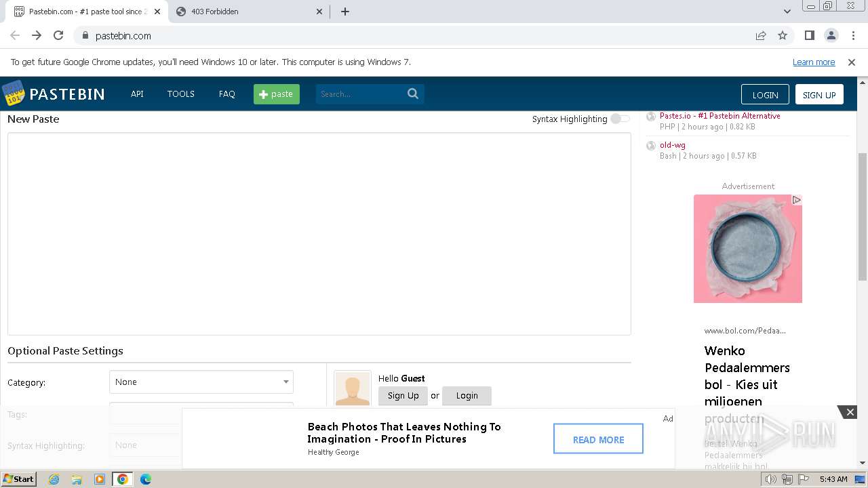868x488 pixels.
Task: Open the FAQ page
Action: click(x=227, y=94)
